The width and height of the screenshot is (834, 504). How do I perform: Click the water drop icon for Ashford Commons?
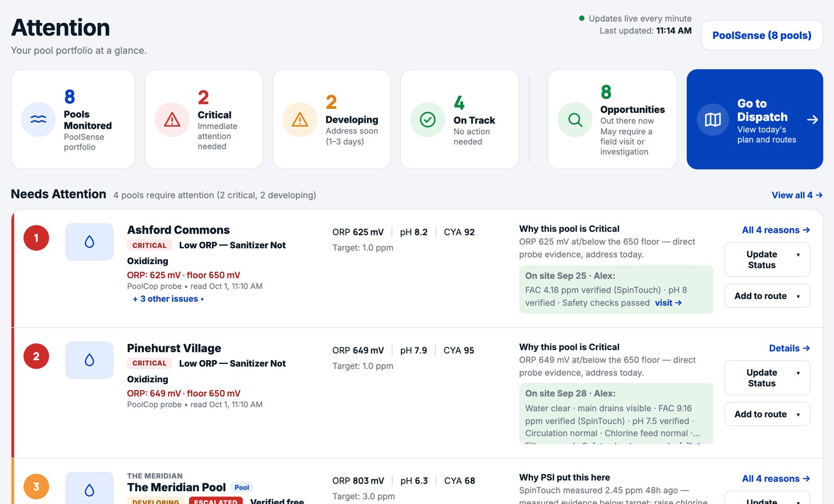pyautogui.click(x=90, y=242)
